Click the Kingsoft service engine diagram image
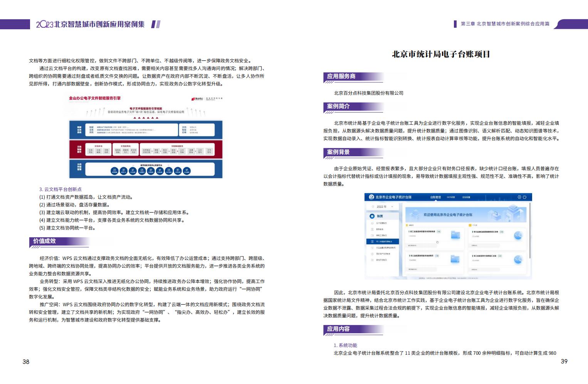The height and width of the screenshot is (384, 588). 146,136
